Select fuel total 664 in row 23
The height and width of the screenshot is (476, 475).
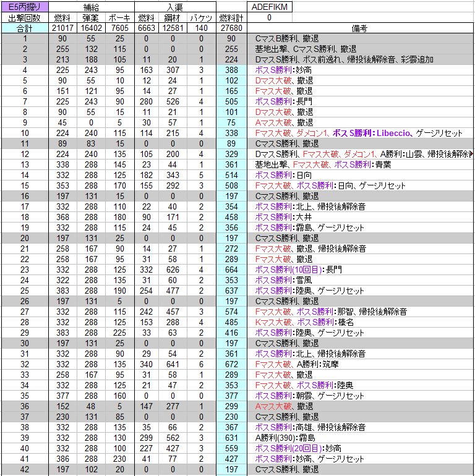coord(231,270)
